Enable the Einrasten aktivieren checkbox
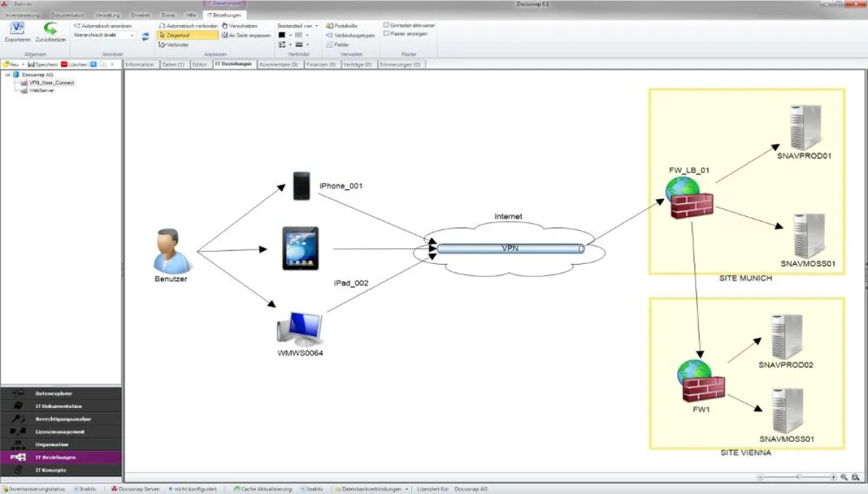Screen dimensions: 868x494 pyautogui.click(x=386, y=25)
